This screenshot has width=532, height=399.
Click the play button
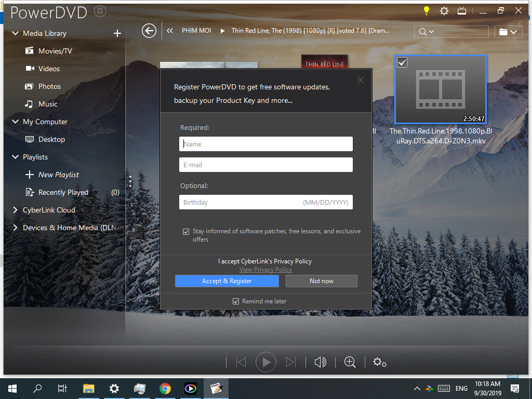tap(265, 362)
